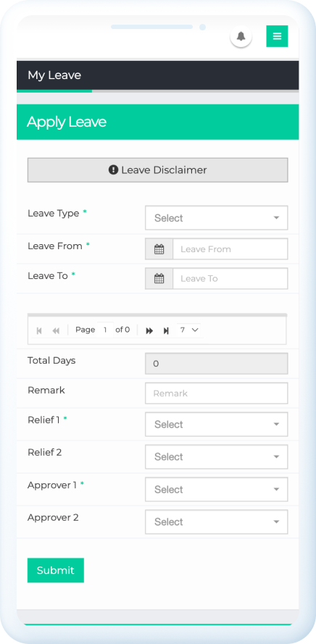Select the My Leave header tab
Image resolution: width=316 pixels, height=644 pixels.
pos(54,75)
